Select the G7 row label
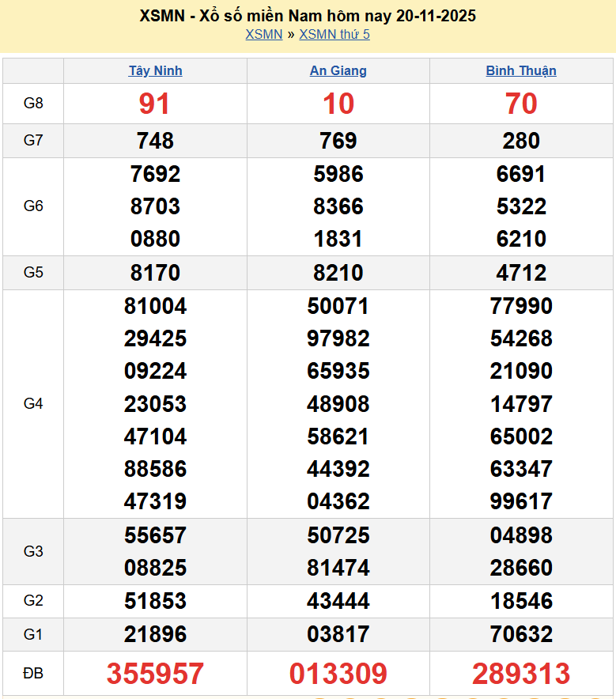 (33, 141)
